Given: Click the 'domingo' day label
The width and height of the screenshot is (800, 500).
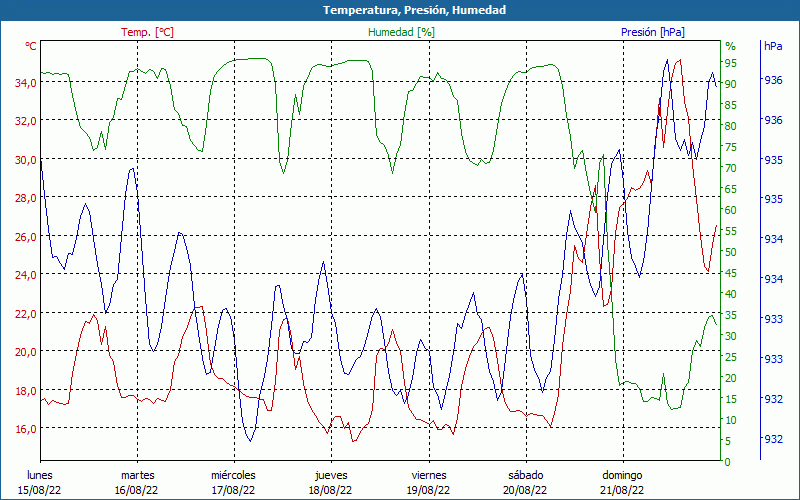Looking at the screenshot, I should point(622,475).
